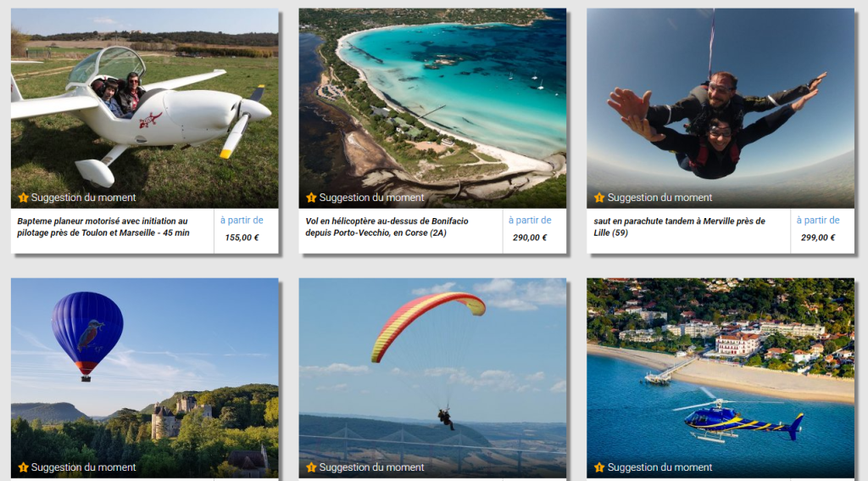The height and width of the screenshot is (481, 868).
Task: Click the star icon on the blue helicopter photo
Action: 599,467
